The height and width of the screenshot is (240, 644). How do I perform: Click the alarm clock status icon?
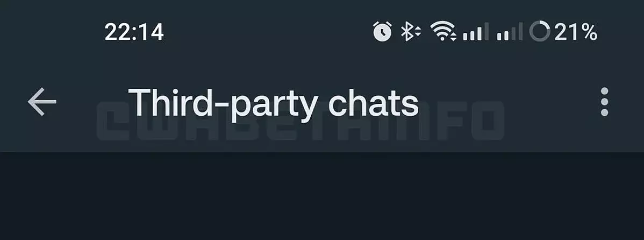click(x=382, y=32)
